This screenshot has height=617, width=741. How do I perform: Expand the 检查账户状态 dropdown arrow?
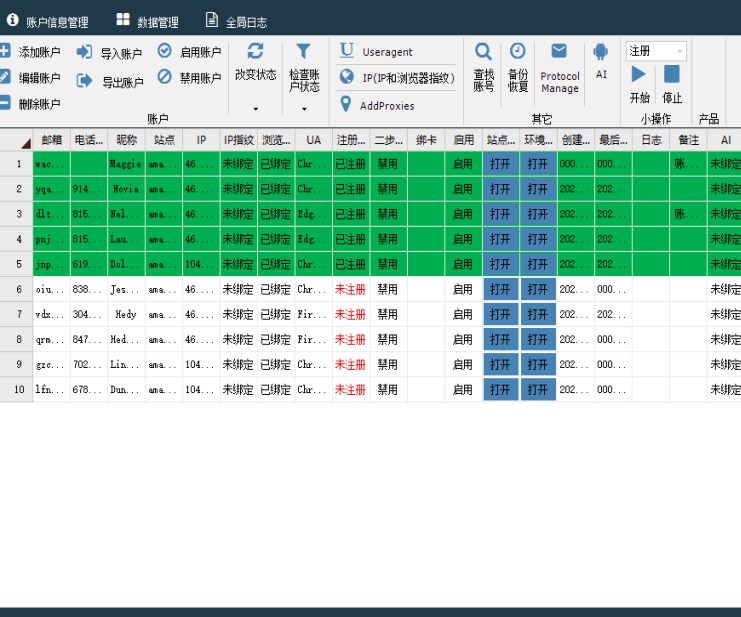click(x=304, y=109)
